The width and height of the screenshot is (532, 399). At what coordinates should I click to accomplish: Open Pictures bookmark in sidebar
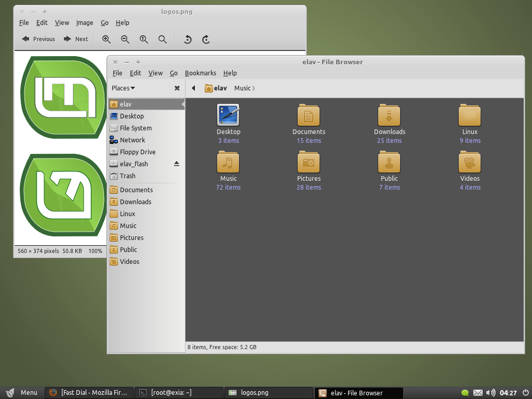(147, 238)
